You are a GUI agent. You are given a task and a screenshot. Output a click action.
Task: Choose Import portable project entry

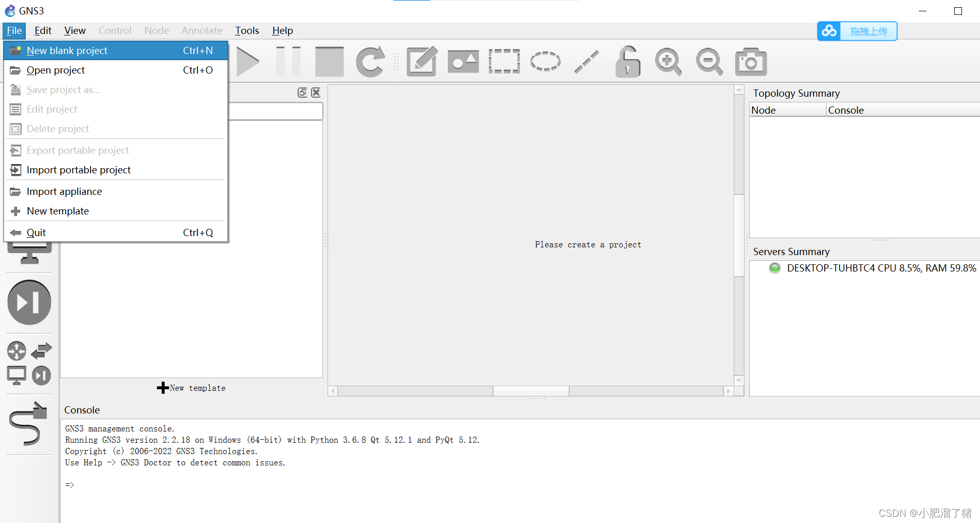(x=116, y=170)
